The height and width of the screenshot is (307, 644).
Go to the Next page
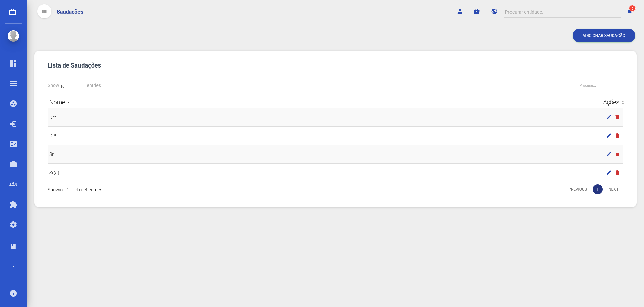point(613,189)
